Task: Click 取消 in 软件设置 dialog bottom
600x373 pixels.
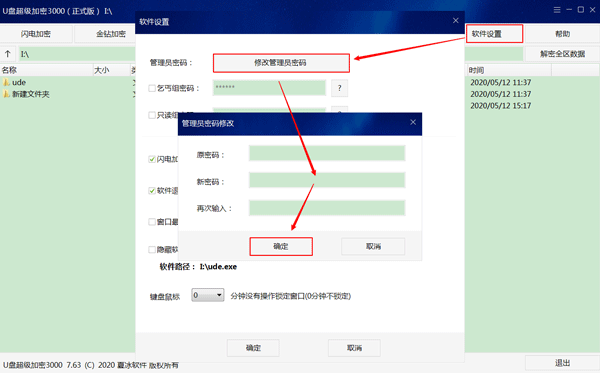Action: point(354,348)
